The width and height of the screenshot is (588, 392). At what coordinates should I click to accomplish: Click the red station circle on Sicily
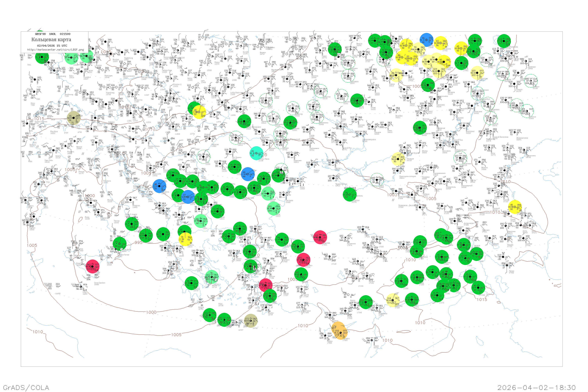(x=93, y=266)
